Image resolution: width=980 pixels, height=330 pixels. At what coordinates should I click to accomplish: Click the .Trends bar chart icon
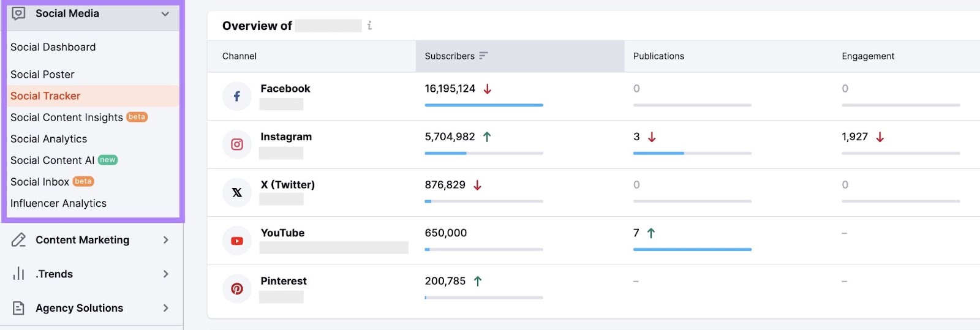[19, 274]
